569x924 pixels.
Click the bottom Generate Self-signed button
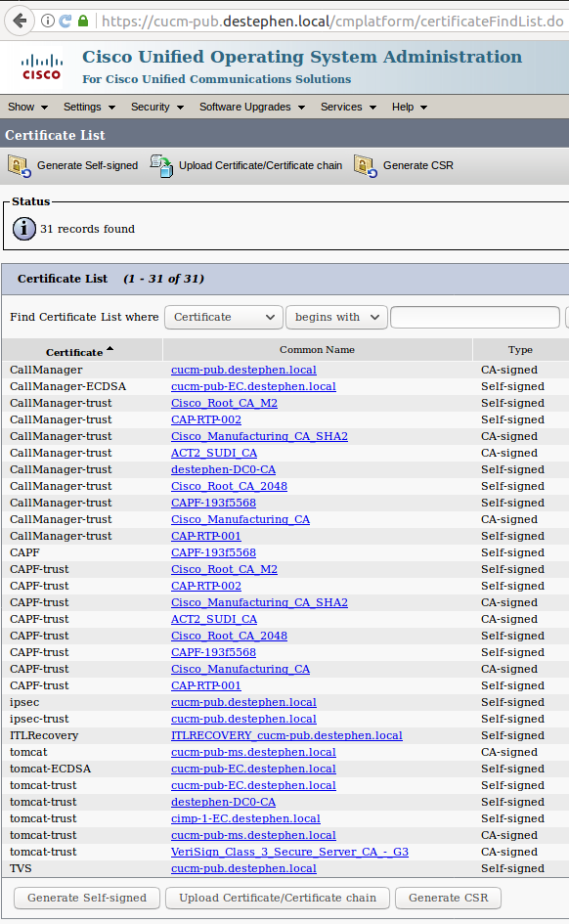tap(87, 898)
